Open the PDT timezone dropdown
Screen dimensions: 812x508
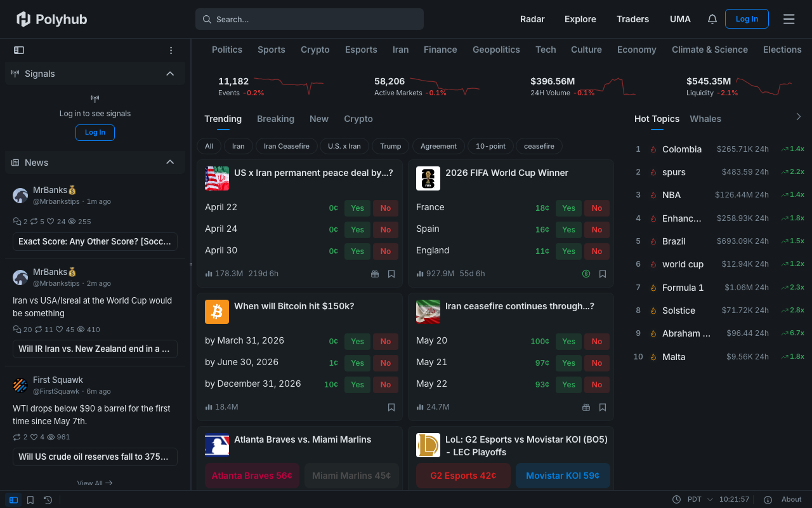point(701,500)
